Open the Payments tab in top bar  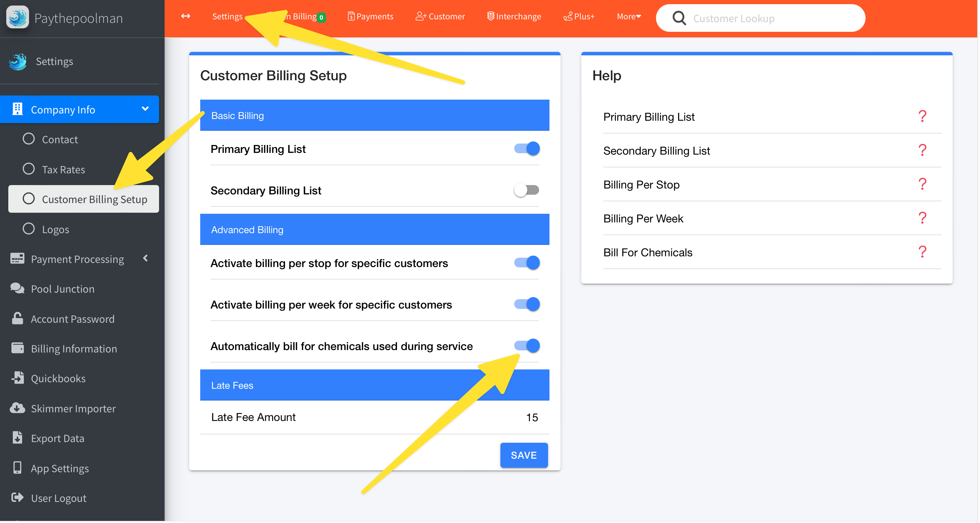click(371, 16)
